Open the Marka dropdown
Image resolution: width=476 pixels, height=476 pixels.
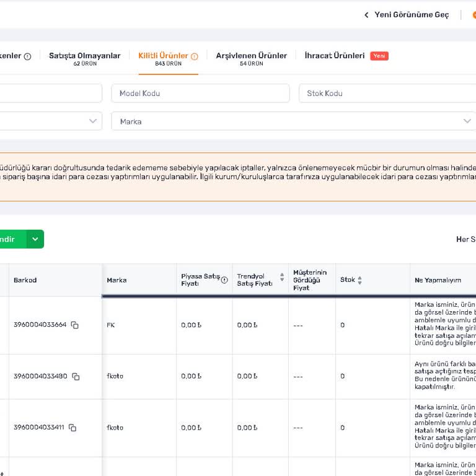(293, 121)
